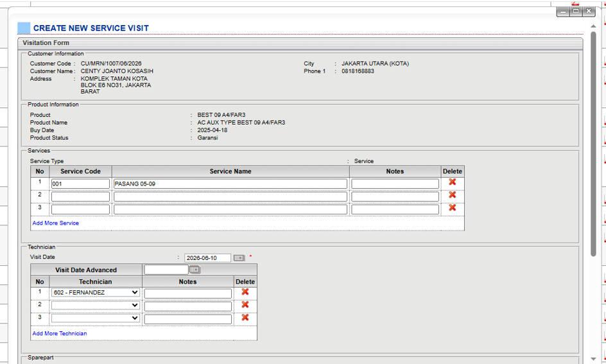Viewport: 606px width, 364px height.
Task: Delete technician row 602 - FERNANDEZ
Action: pos(245,291)
